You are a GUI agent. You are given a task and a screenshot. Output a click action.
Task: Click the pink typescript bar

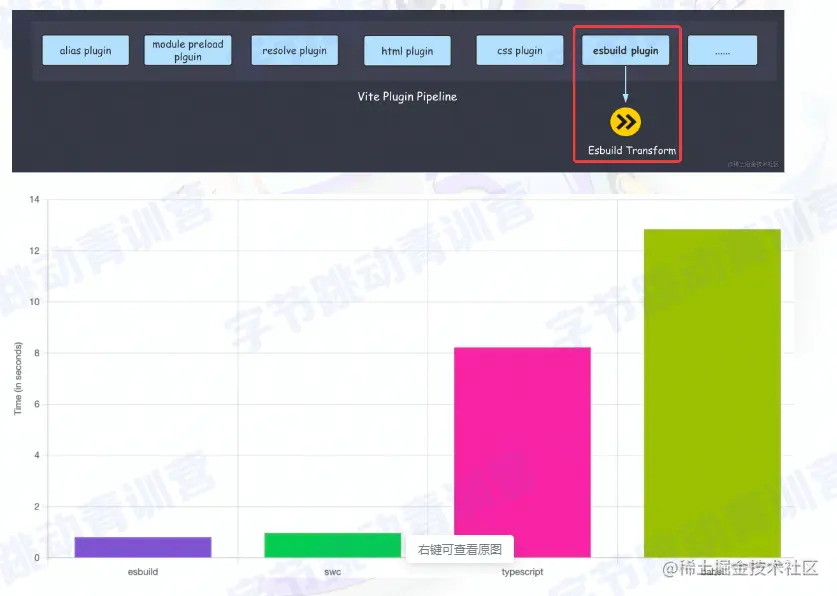(x=522, y=452)
